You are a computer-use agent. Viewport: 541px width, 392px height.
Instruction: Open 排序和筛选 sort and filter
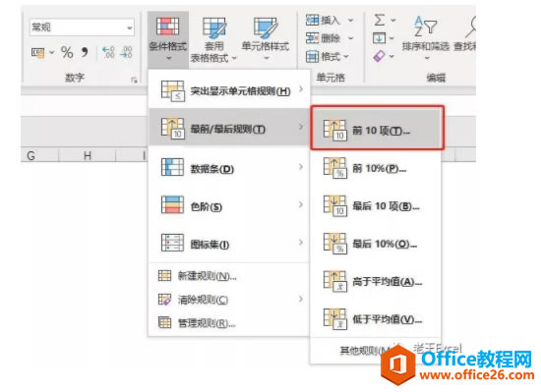pyautogui.click(x=425, y=38)
